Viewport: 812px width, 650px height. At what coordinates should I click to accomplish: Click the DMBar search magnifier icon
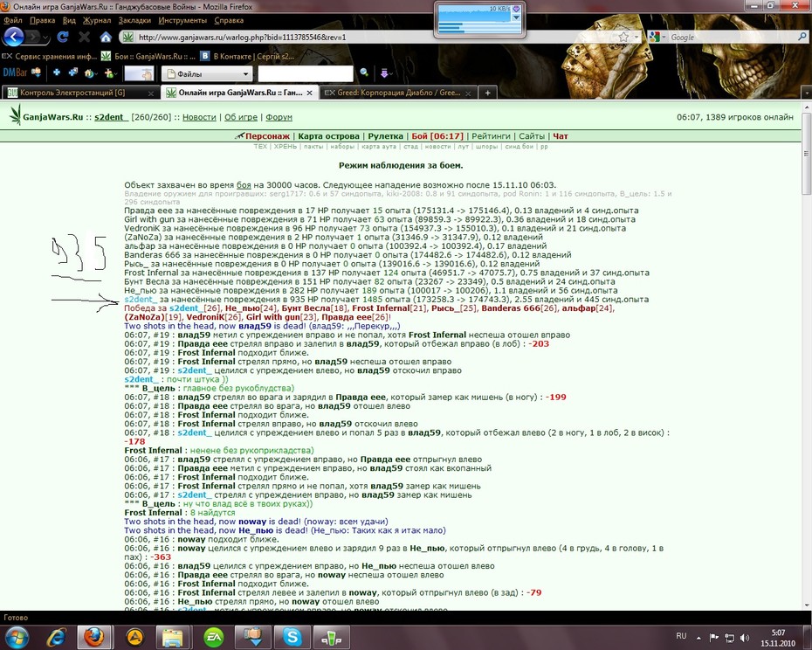pos(364,73)
